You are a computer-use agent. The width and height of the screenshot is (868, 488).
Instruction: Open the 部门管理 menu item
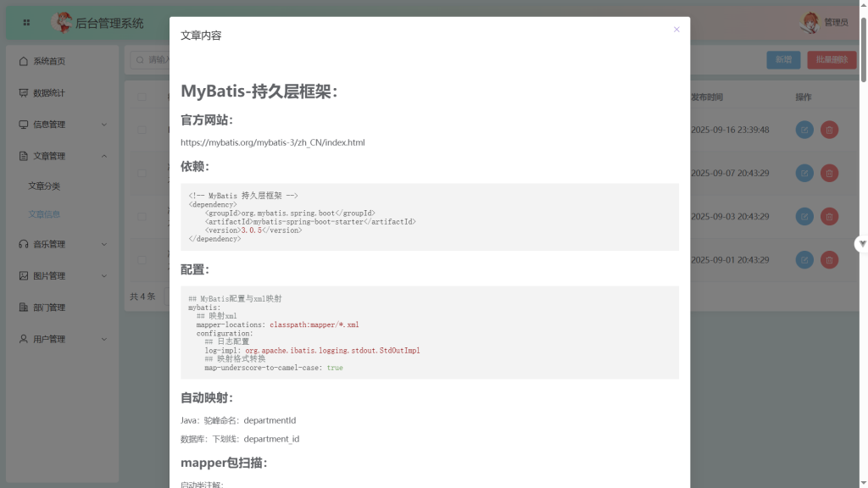click(48, 308)
